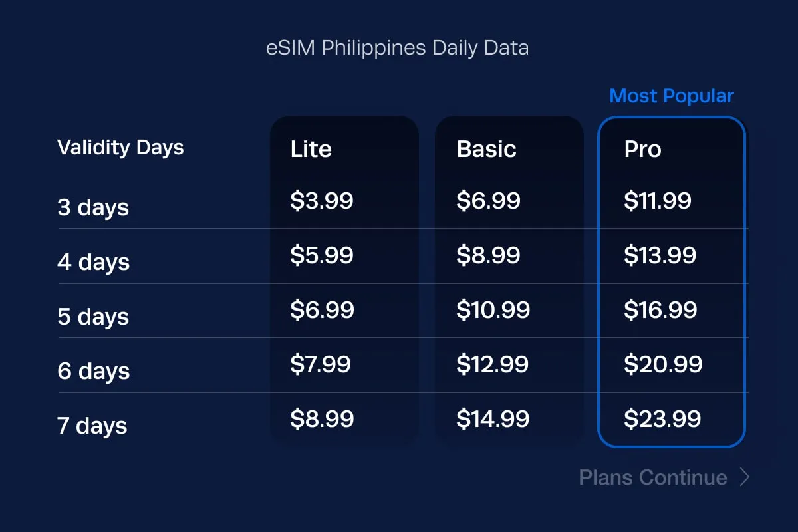Click Lite 6 days $7.99 price

pos(320,364)
